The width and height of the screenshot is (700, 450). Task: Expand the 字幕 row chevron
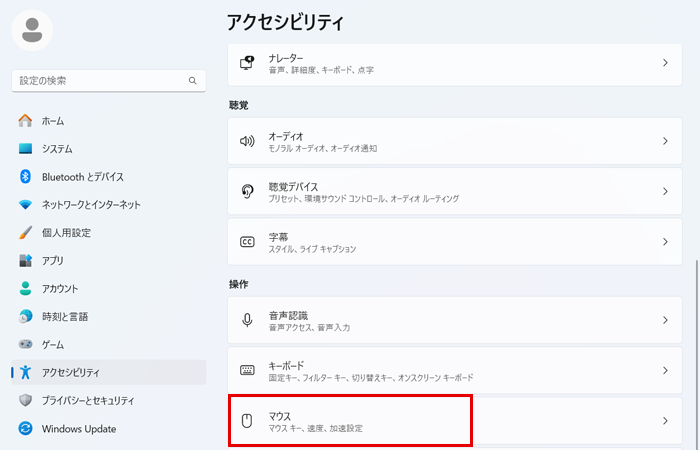665,242
